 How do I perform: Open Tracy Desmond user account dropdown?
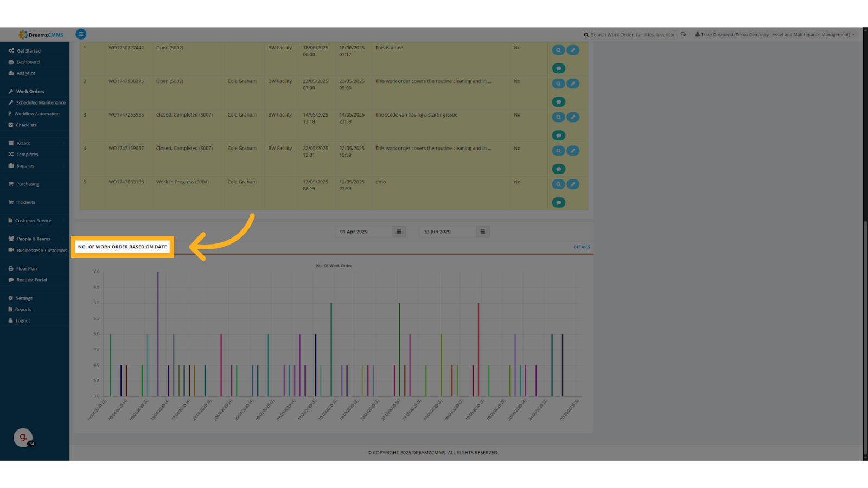(775, 35)
